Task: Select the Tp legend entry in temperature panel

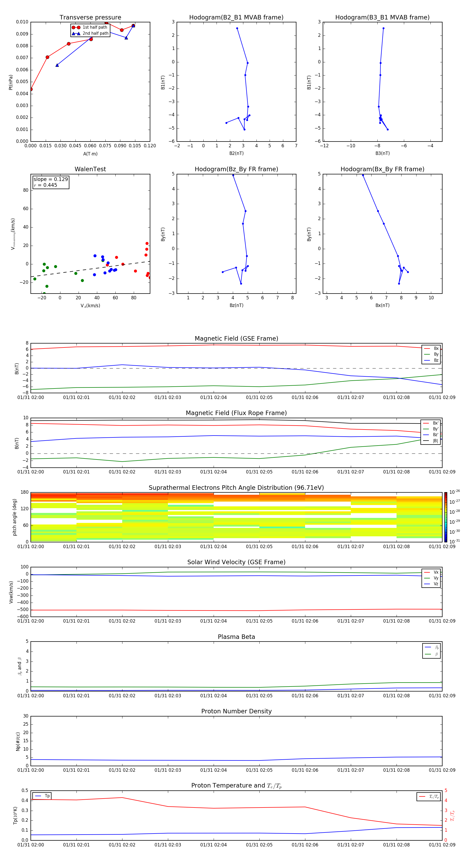Action: pos(42,796)
